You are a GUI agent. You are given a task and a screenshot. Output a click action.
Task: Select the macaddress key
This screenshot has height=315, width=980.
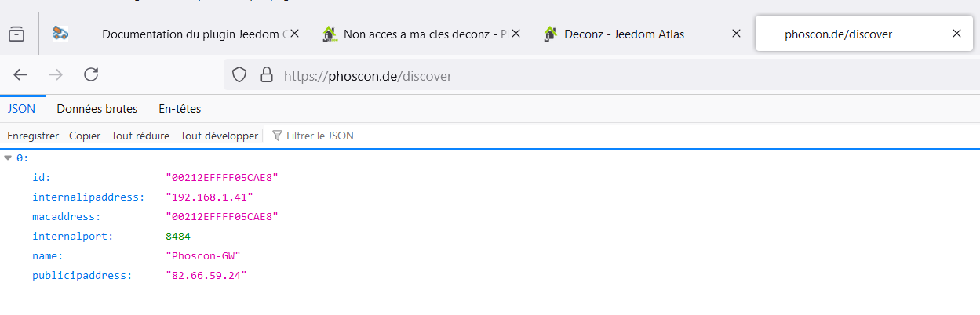pos(66,216)
